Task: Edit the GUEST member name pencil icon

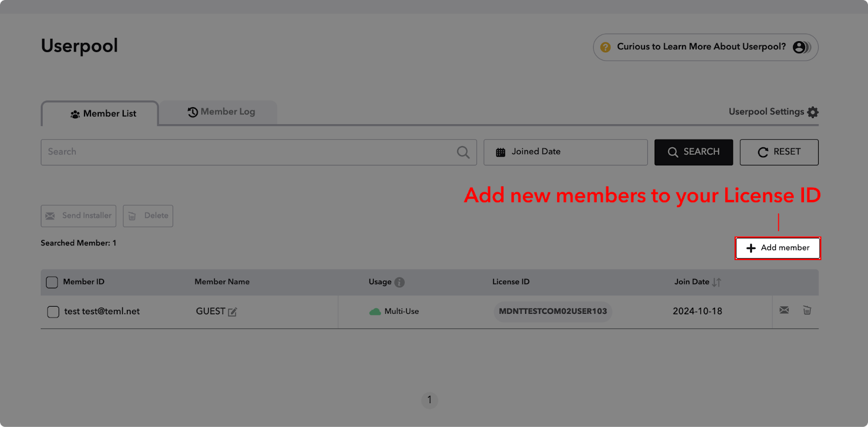Action: [x=232, y=312]
